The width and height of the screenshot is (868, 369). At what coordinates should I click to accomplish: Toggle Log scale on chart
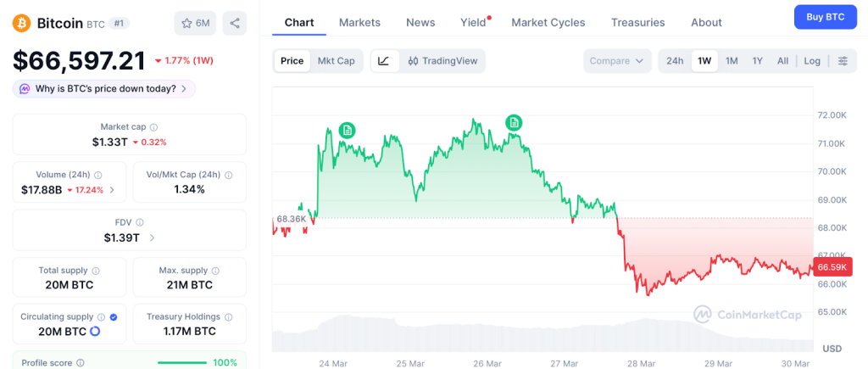pyautogui.click(x=812, y=61)
